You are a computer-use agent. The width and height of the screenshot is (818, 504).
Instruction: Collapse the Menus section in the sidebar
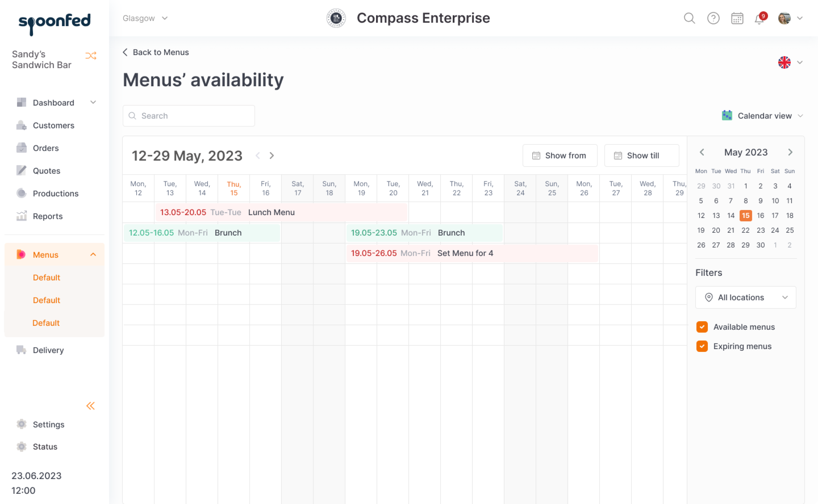click(93, 254)
